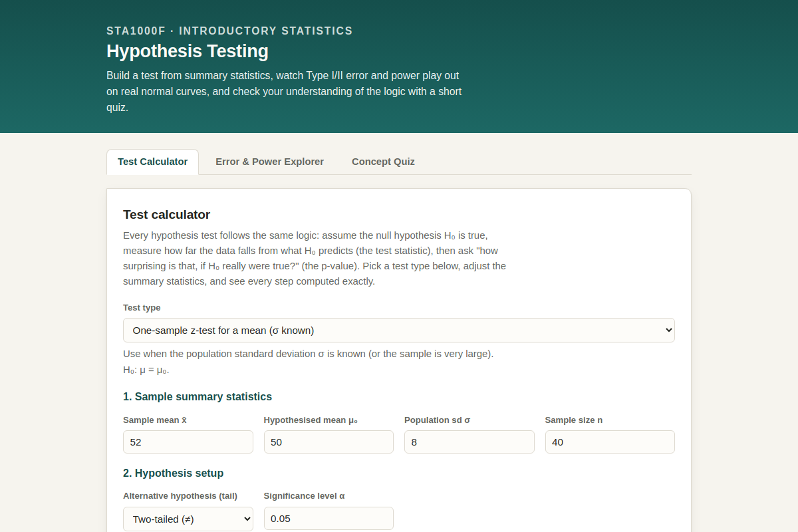Click the Significance level α field
The height and width of the screenshot is (532, 798).
329,519
